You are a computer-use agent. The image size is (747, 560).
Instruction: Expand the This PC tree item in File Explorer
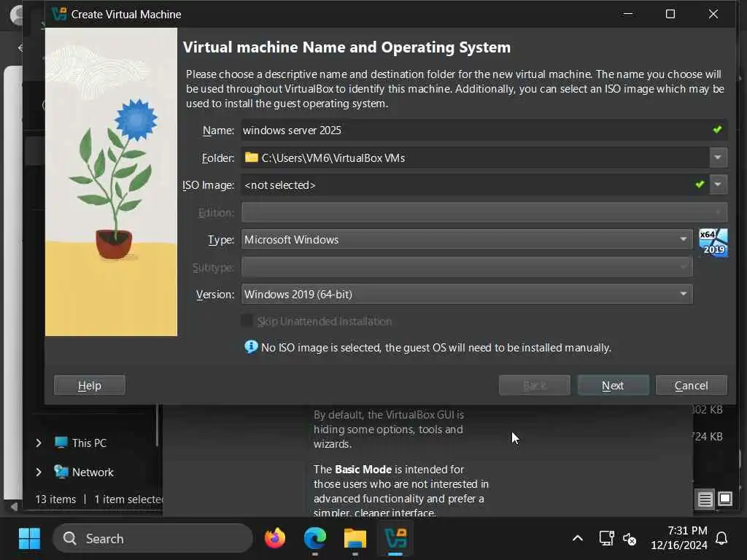(39, 443)
